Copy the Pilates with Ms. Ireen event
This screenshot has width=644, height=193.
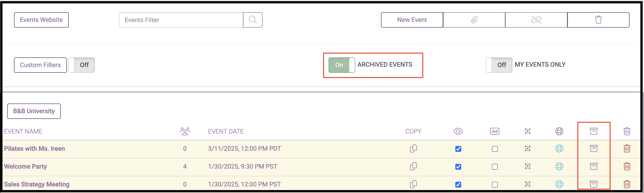pos(413,148)
